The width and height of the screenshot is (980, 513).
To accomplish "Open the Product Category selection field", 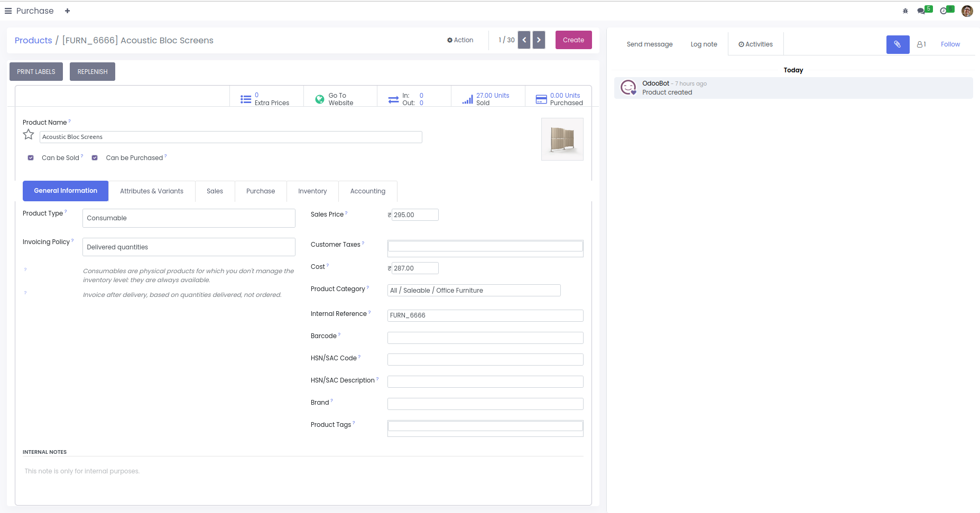I will pyautogui.click(x=474, y=291).
